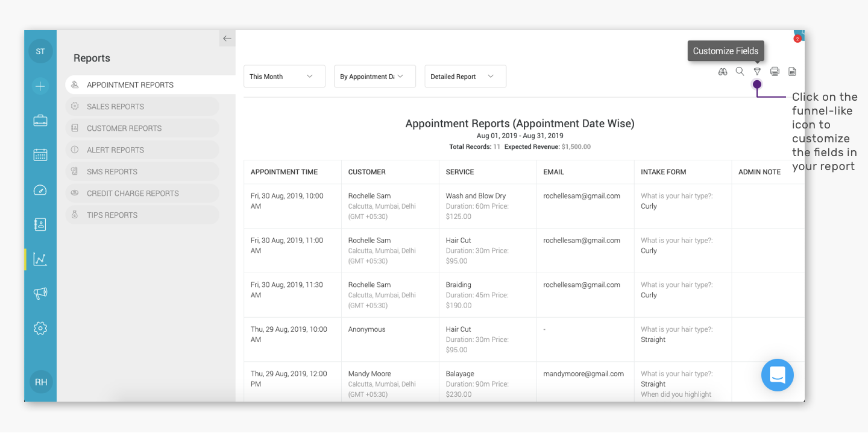Open Sales Reports
Viewport: 868px width, 433px height.
coord(142,107)
